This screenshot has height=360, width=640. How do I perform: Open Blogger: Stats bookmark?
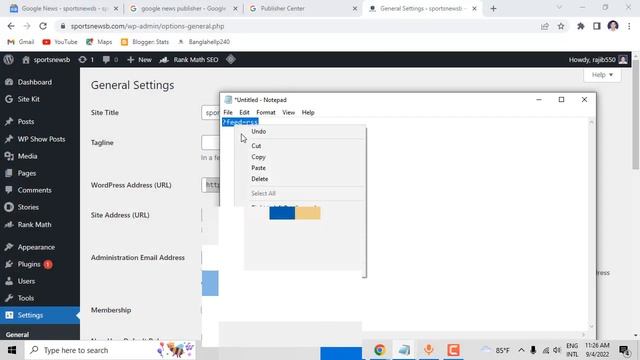pos(145,42)
